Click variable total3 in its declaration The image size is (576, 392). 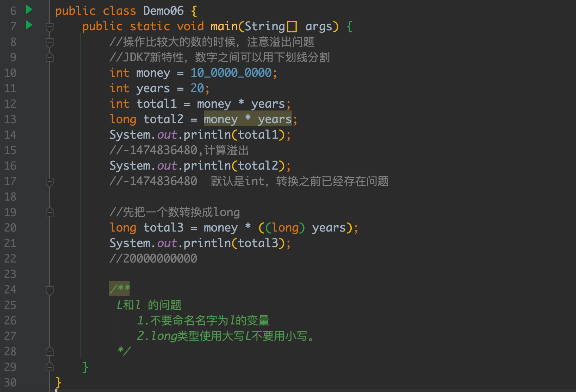click(x=163, y=227)
